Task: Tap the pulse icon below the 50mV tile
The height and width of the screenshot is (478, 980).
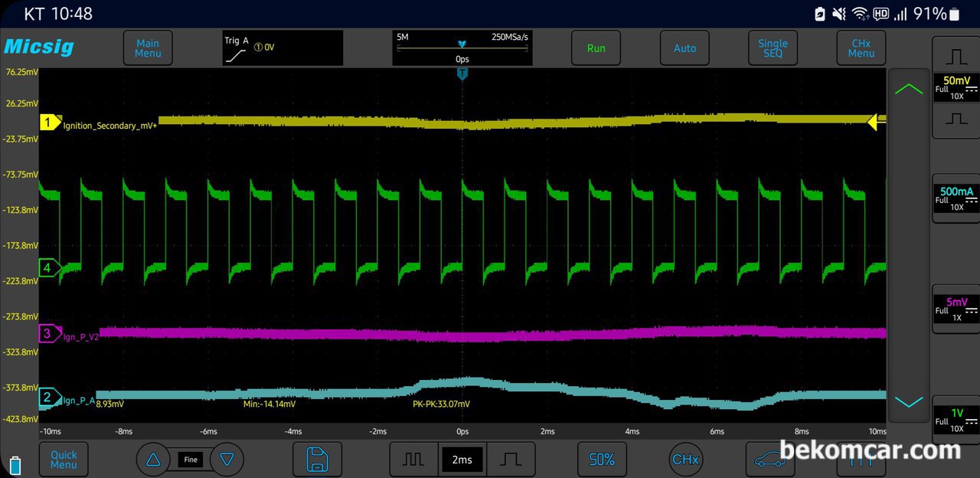Action: (x=956, y=119)
